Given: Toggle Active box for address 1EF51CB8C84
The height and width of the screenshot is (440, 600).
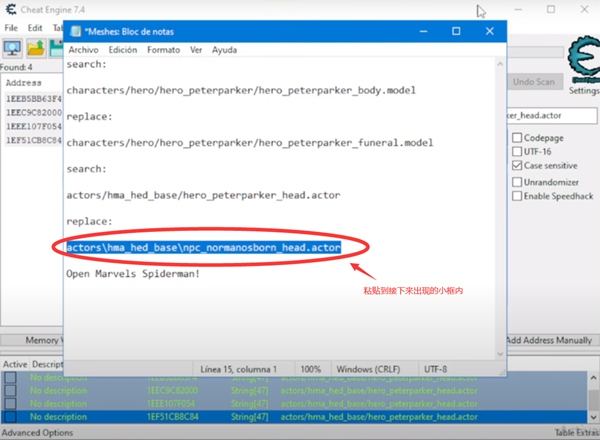Looking at the screenshot, I should [10, 417].
